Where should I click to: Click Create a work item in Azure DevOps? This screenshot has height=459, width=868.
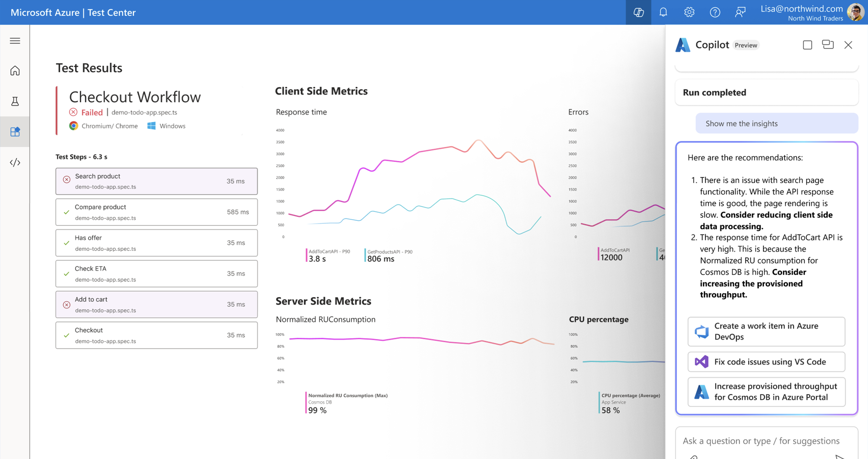[x=766, y=331]
